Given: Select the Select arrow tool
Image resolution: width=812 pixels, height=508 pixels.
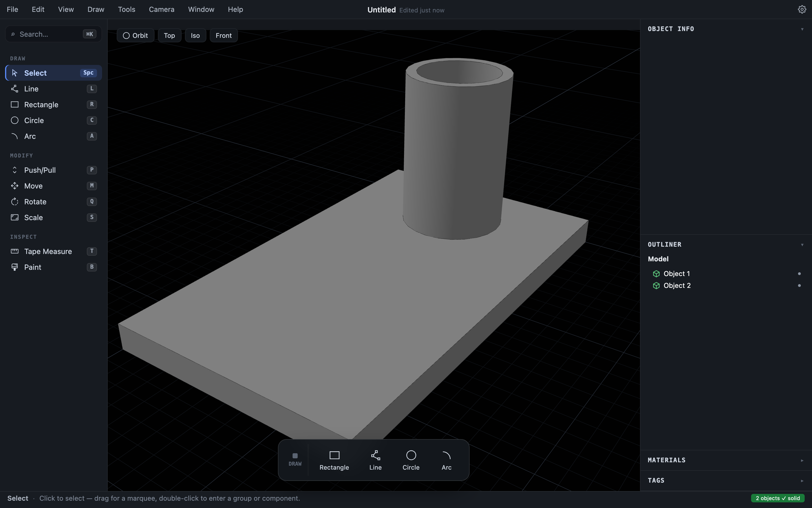Looking at the screenshot, I should [54, 73].
